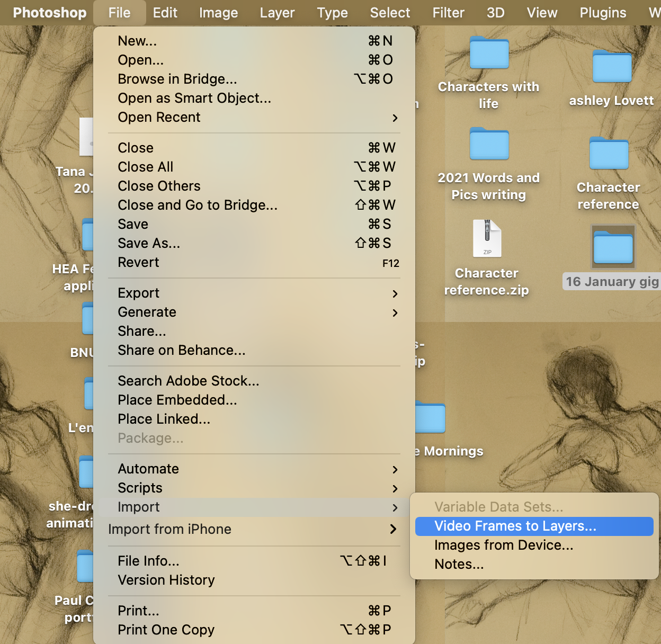Select Notes... in Import submenu
Screen dimensions: 661x644
coord(534,564)
